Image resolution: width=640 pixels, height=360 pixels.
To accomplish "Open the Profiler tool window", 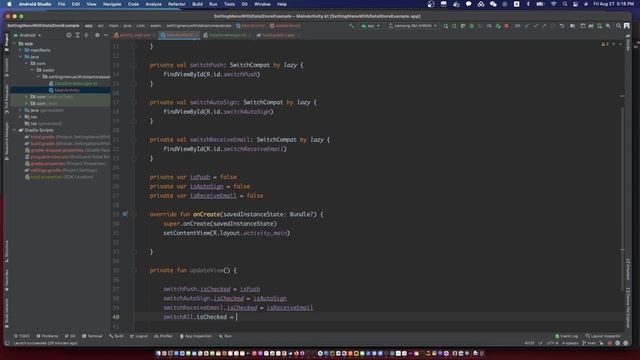I will click(x=163, y=336).
